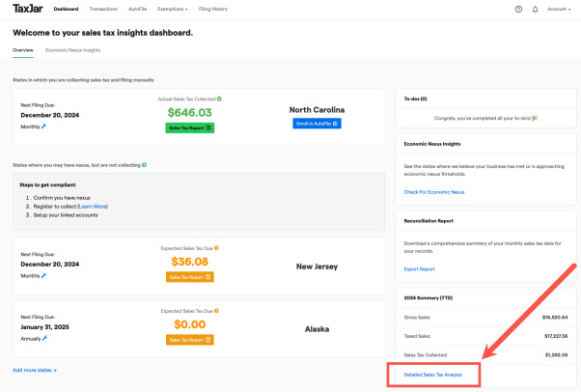Edit Alaska Annually frequency wrench icon
This screenshot has width=581, height=392.
(44, 338)
